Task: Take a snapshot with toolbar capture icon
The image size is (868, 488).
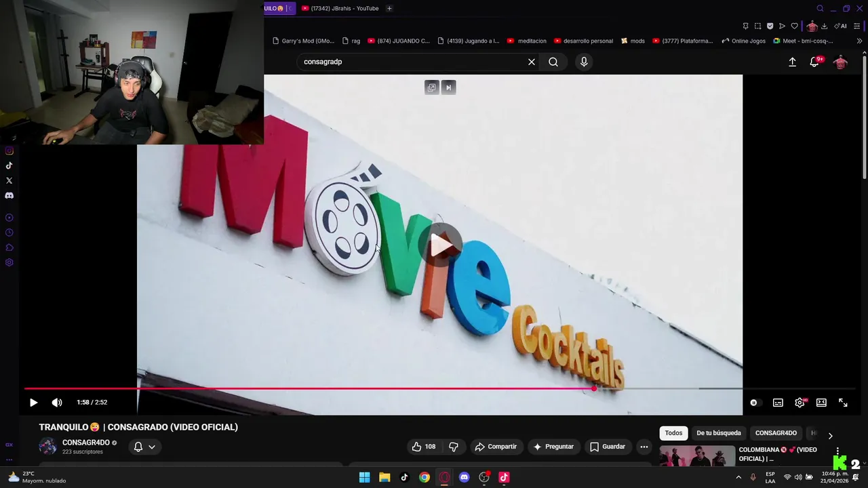Action: [x=757, y=26]
